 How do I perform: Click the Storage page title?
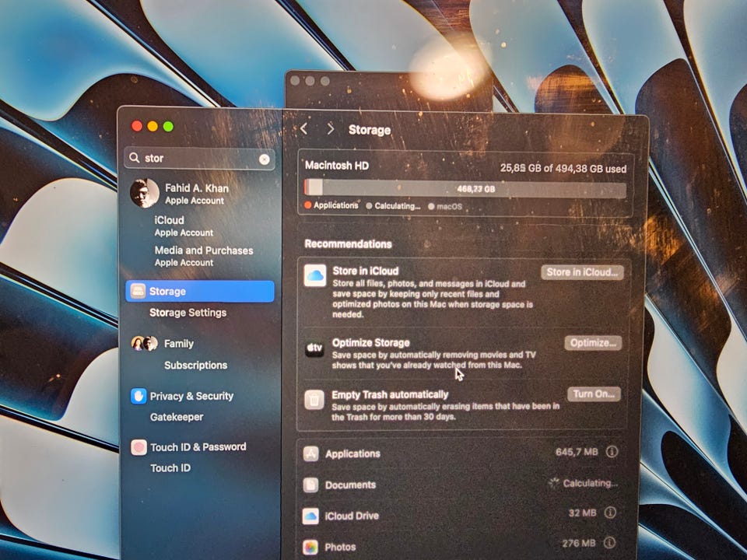coord(370,130)
